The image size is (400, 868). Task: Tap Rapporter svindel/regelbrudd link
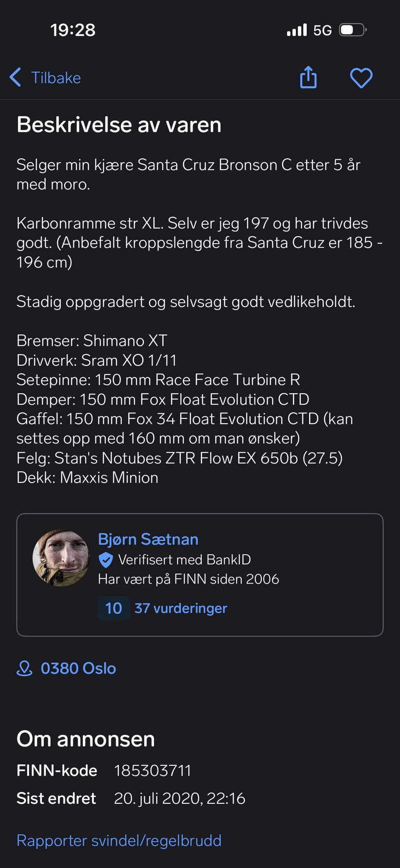119,840
